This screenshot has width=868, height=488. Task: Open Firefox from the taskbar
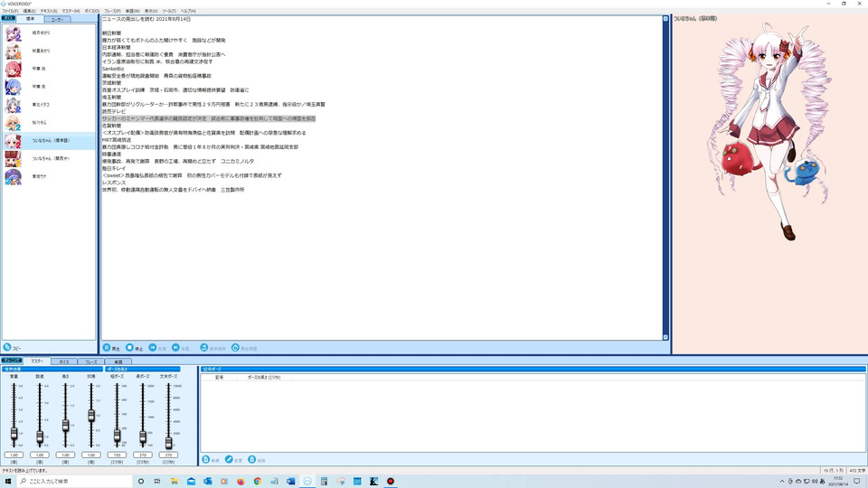(x=241, y=482)
